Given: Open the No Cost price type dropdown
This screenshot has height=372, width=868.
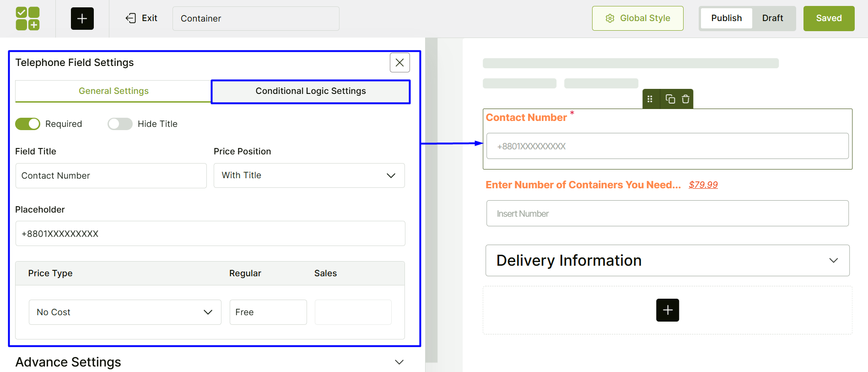Looking at the screenshot, I should pyautogui.click(x=125, y=312).
